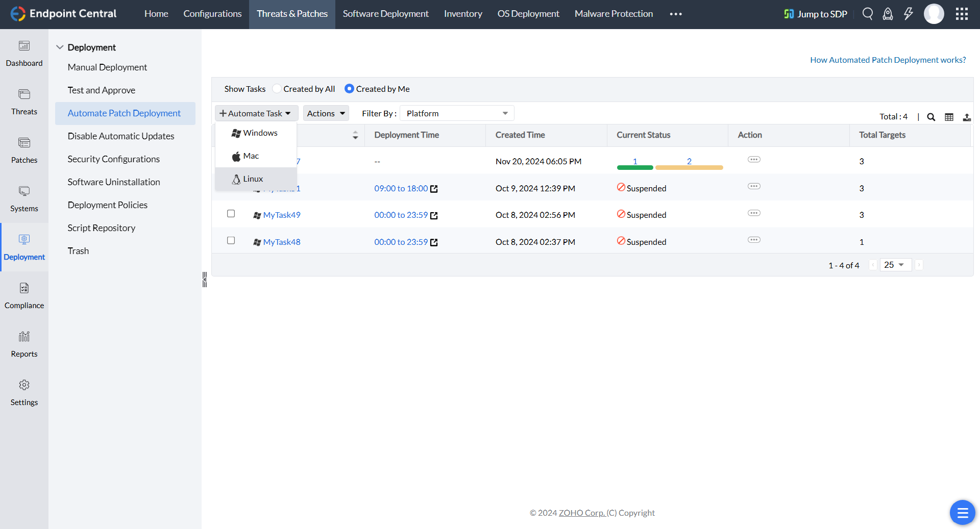Click the export upload icon above table
This screenshot has height=529, width=980.
(x=967, y=117)
